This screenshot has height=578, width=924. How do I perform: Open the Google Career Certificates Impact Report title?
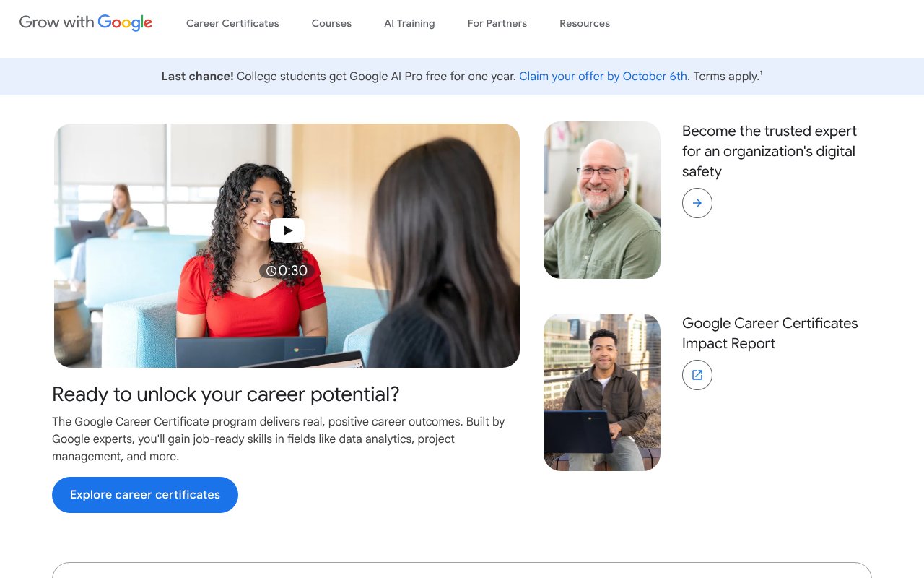pyautogui.click(x=770, y=333)
